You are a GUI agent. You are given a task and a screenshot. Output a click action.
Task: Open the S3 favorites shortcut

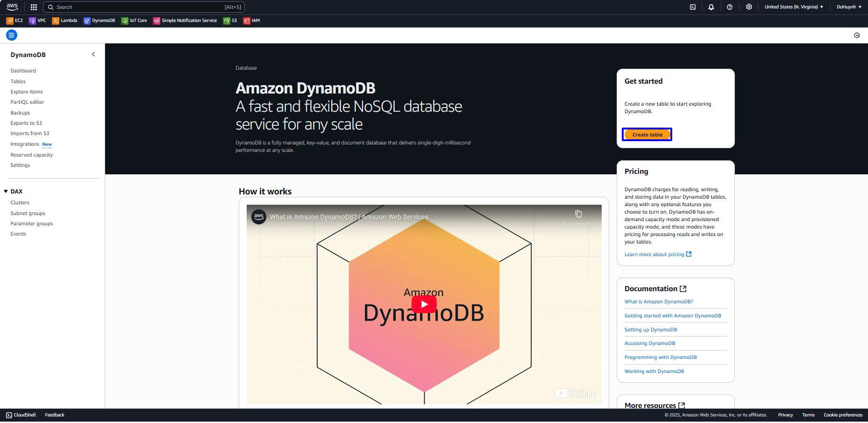230,21
